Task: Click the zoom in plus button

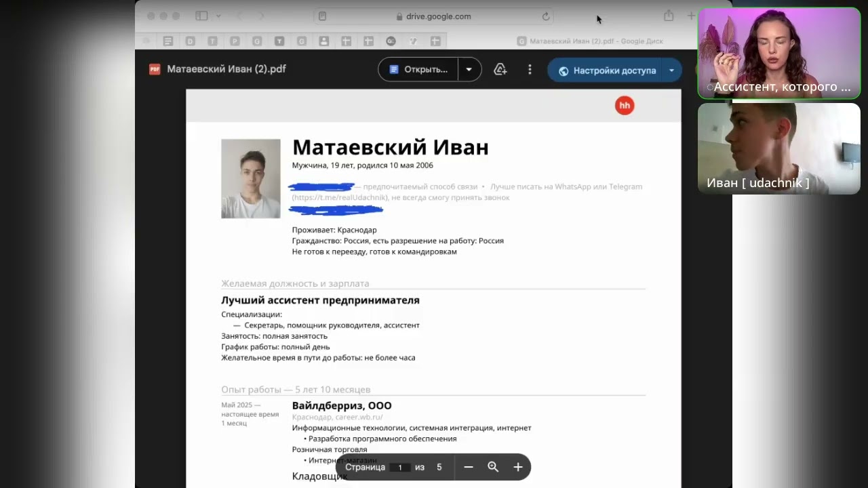Action: coord(518,467)
